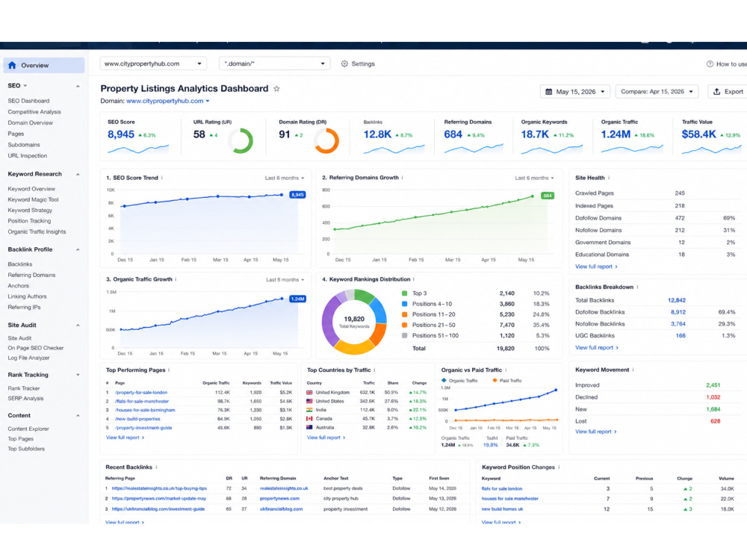The height and width of the screenshot is (560, 747).
Task: Open Last 6 months in SEO Score Trend
Action: coord(285,178)
